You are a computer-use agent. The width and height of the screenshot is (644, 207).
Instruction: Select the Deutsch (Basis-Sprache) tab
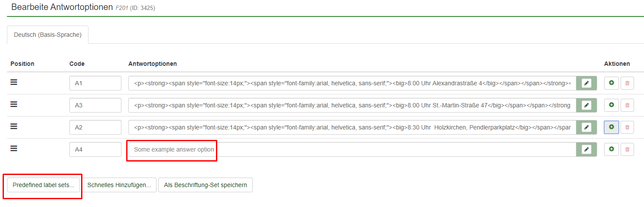click(48, 35)
